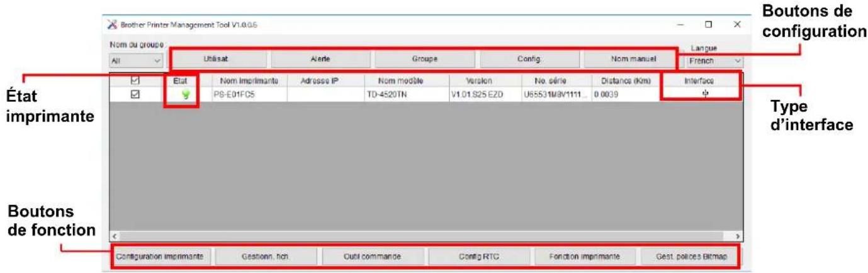
Task: Click the Distance (Km) column header
Action: pos(626,81)
